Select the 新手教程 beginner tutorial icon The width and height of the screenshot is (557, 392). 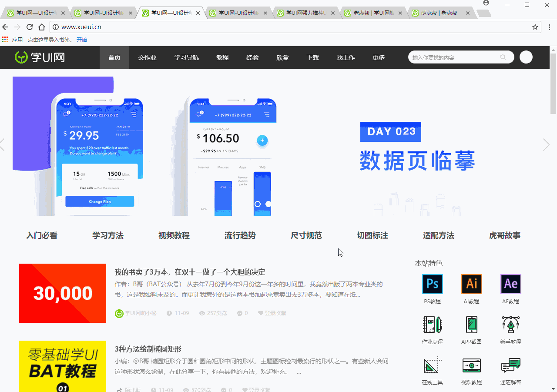[x=510, y=325]
